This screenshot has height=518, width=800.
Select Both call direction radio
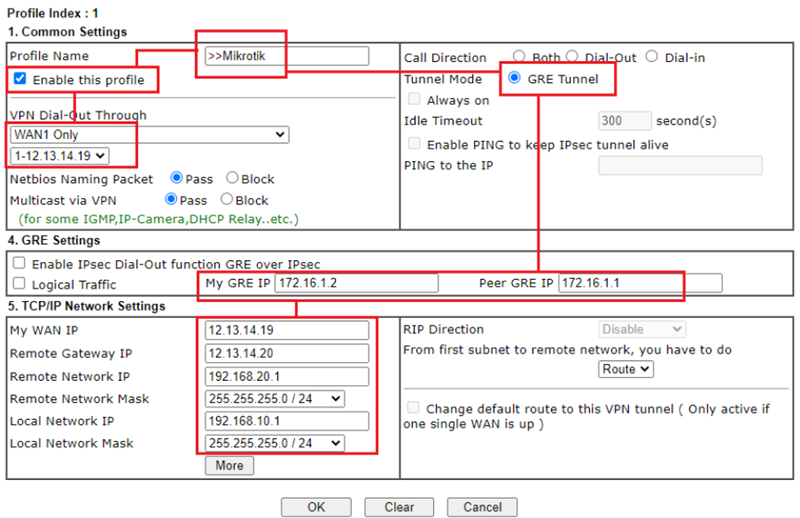(x=519, y=57)
